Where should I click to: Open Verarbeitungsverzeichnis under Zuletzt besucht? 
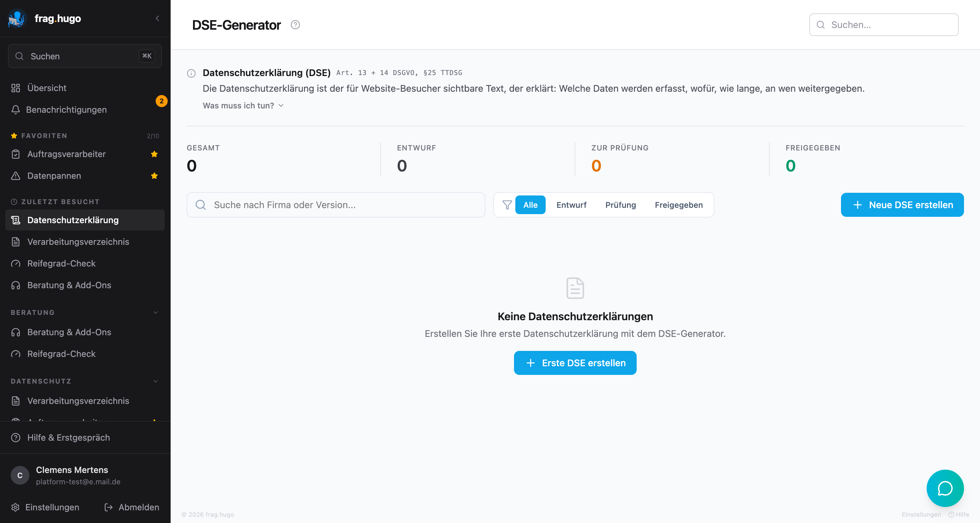point(84,242)
